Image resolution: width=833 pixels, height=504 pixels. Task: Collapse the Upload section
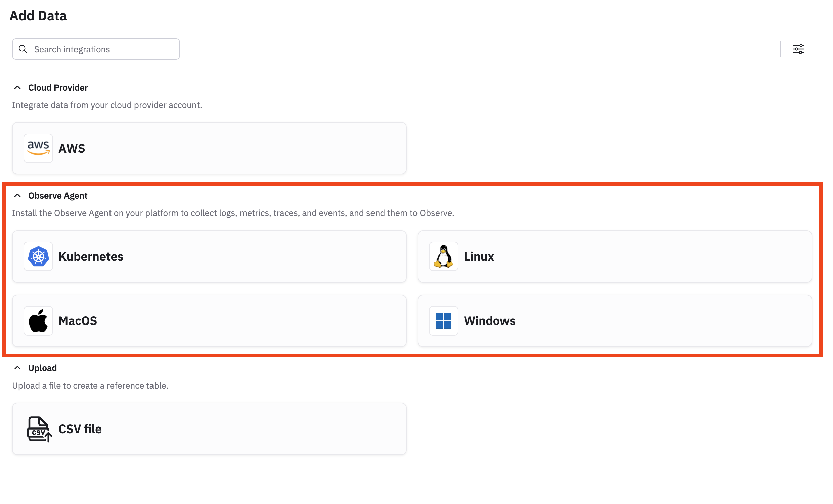[x=17, y=368]
